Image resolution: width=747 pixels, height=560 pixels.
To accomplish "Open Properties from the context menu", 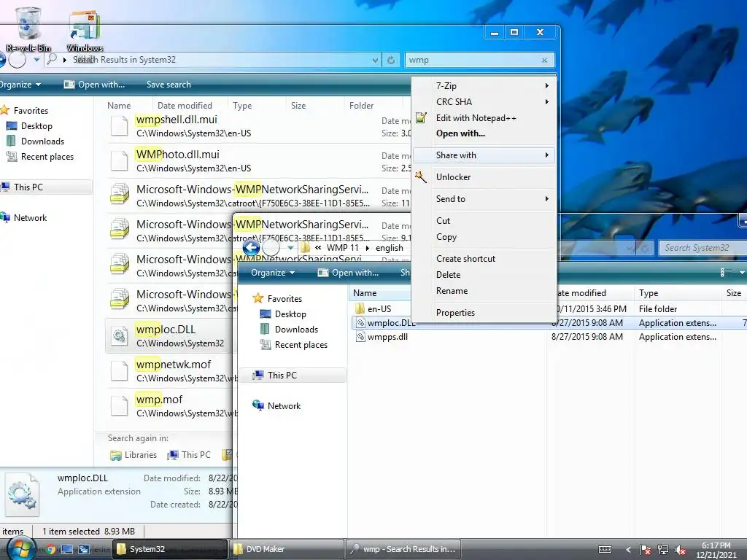I will [x=484, y=313].
